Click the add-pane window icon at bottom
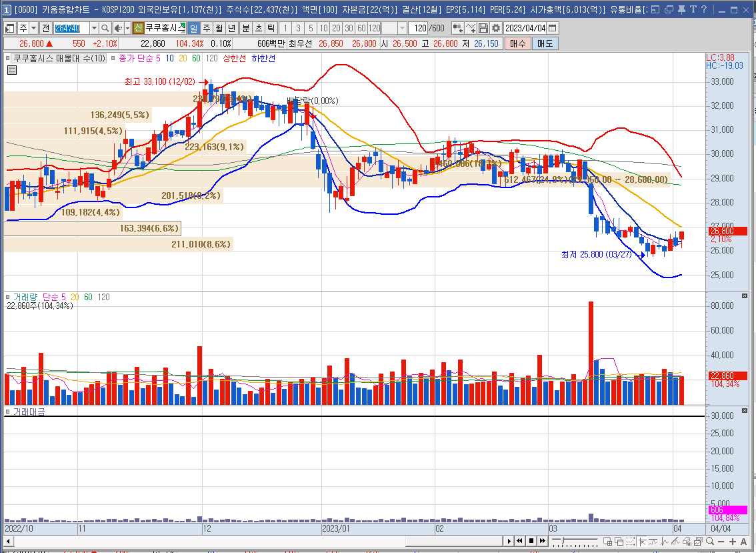 pos(608,542)
